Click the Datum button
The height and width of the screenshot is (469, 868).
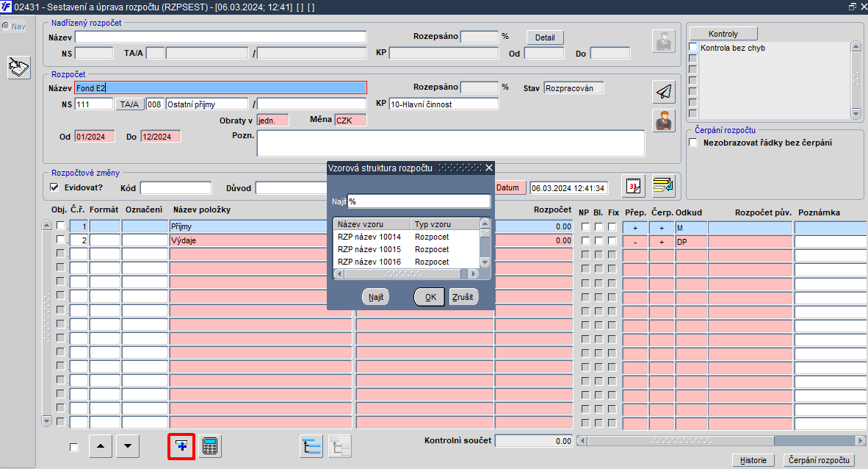click(508, 187)
